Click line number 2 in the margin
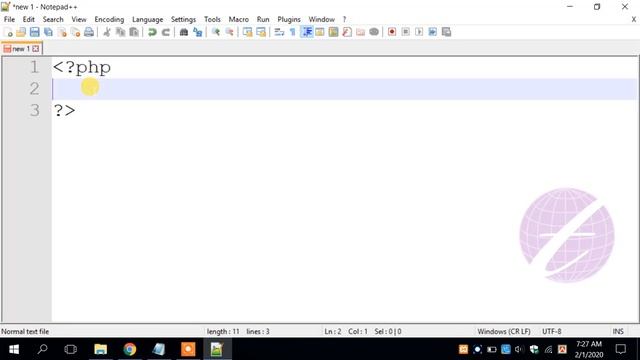 (34, 89)
